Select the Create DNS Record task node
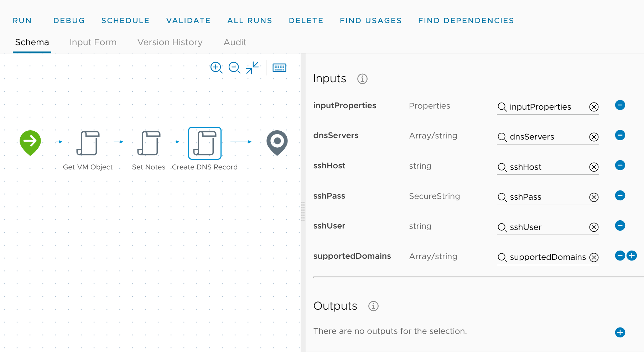The width and height of the screenshot is (644, 352). pyautogui.click(x=205, y=143)
